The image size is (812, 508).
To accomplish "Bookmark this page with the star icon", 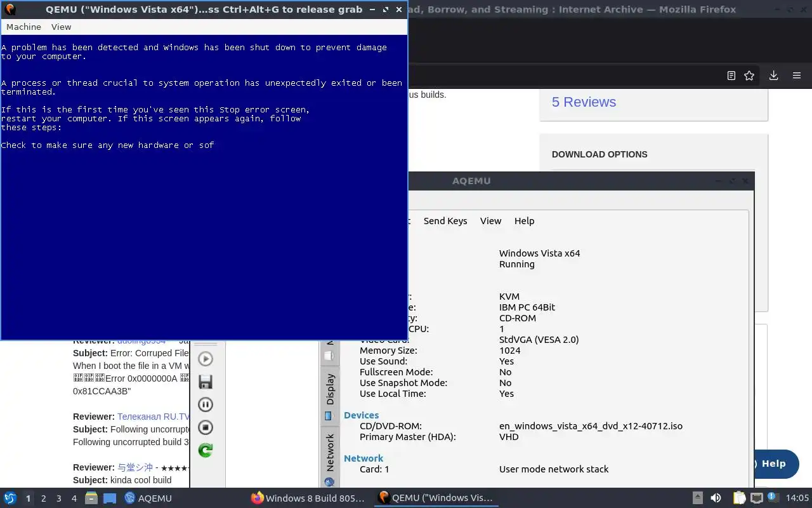I will tap(749, 76).
